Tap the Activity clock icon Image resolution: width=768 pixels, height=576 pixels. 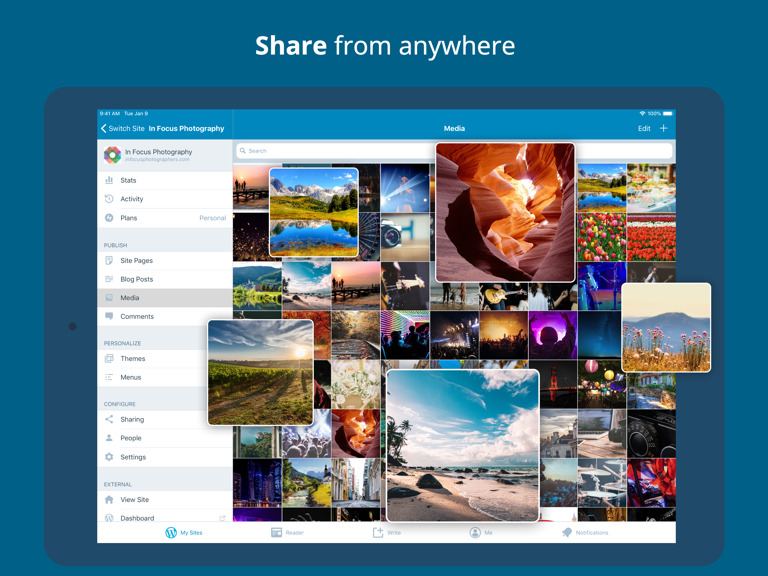point(109,199)
